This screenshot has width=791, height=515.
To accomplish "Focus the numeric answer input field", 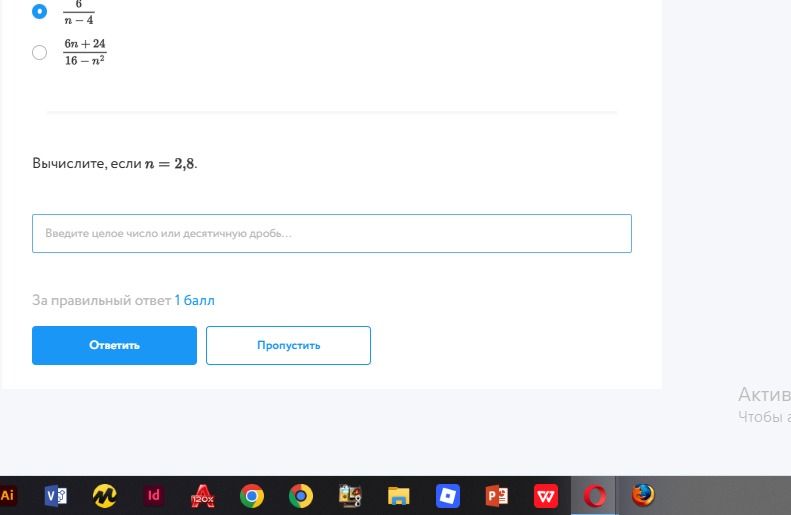I will pos(332,234).
